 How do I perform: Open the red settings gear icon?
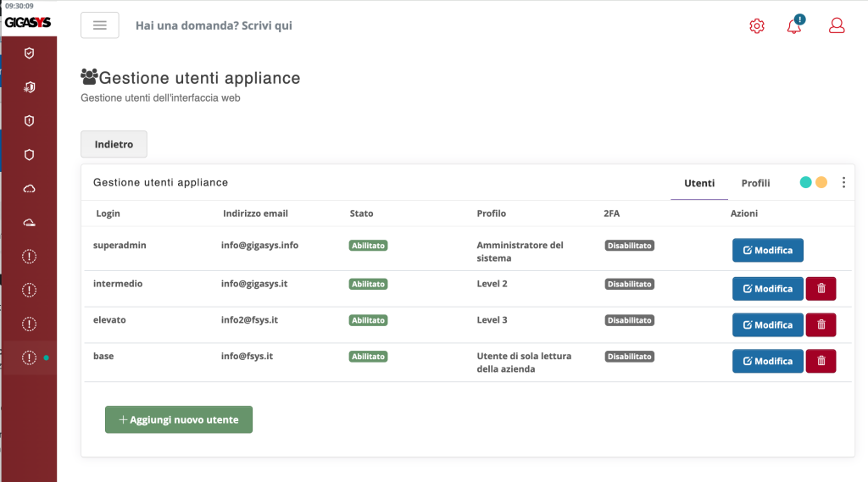[x=757, y=26]
